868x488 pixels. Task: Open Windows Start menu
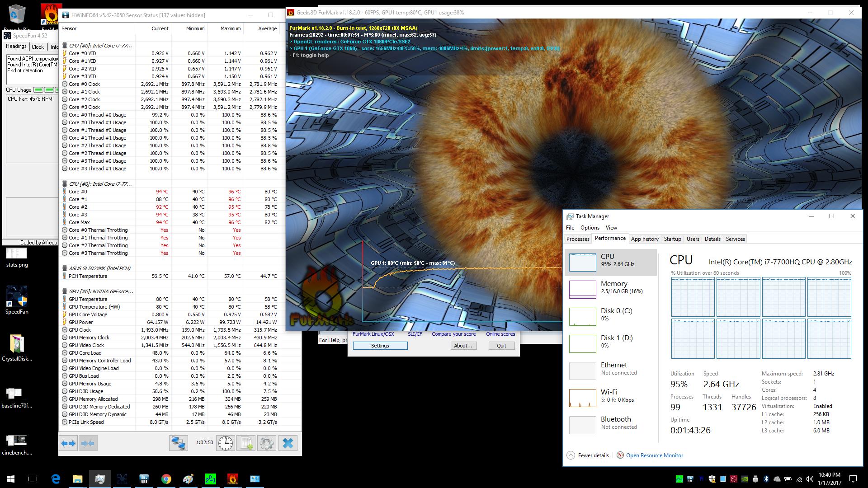pos(11,479)
